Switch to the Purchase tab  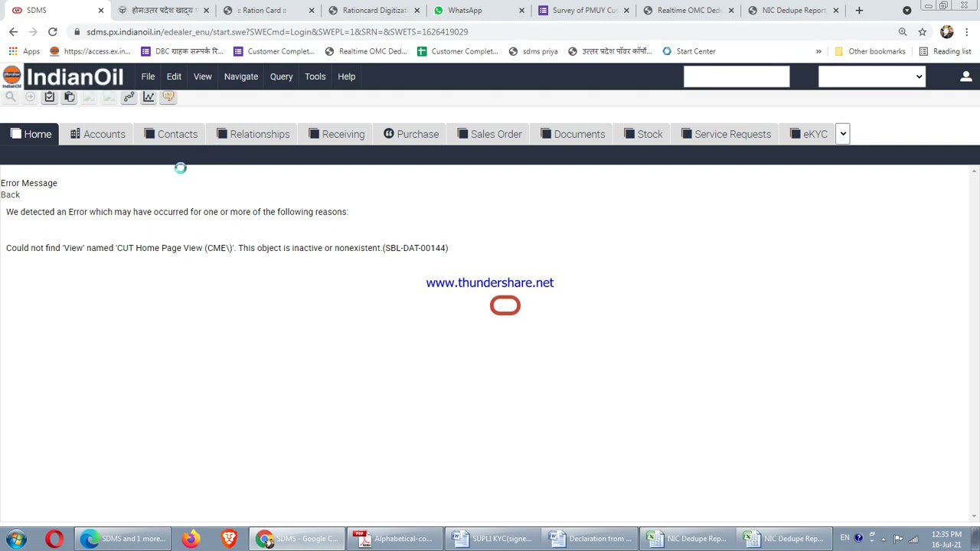click(411, 135)
